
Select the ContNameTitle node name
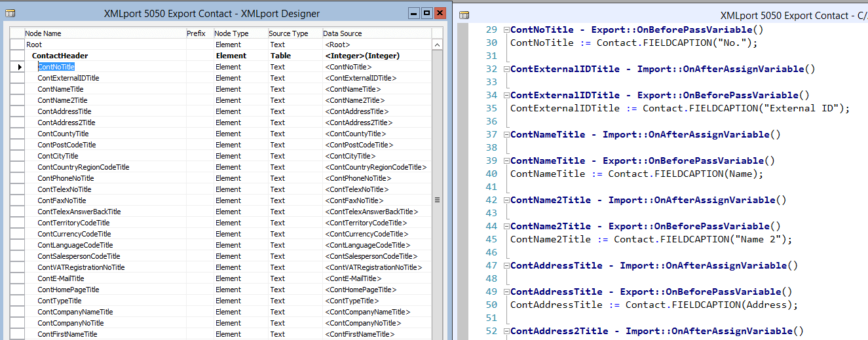pyautogui.click(x=60, y=89)
